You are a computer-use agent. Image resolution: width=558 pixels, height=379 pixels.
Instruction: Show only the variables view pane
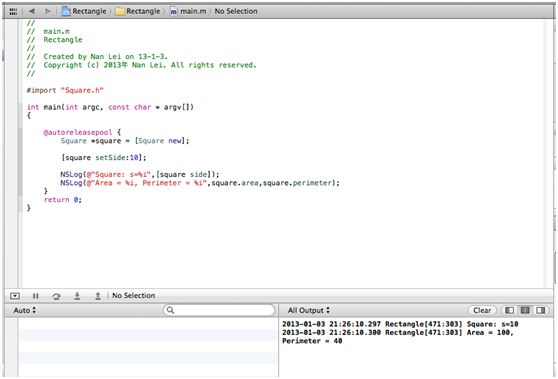tap(510, 310)
